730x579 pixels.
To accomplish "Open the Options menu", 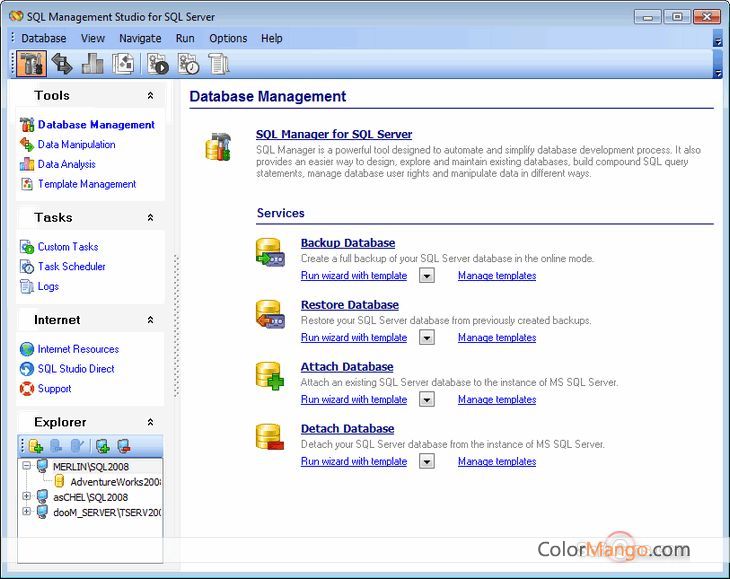I will click(x=228, y=38).
